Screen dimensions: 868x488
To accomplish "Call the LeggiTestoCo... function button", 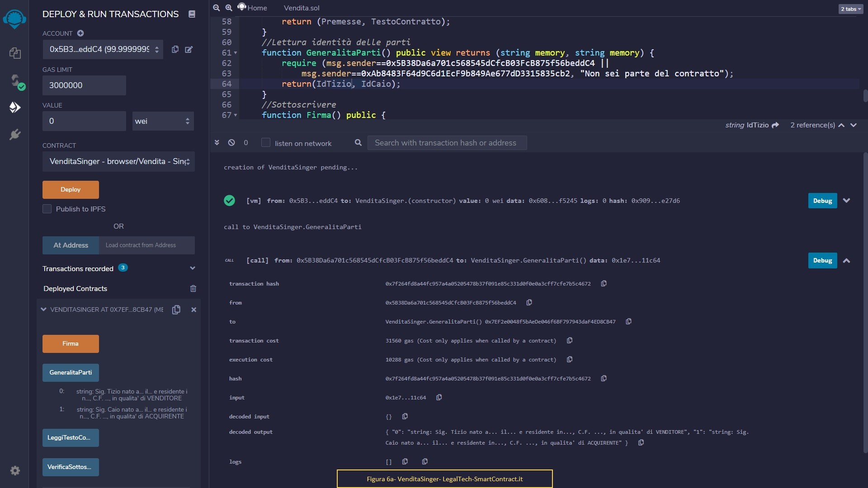I will click(x=71, y=438).
